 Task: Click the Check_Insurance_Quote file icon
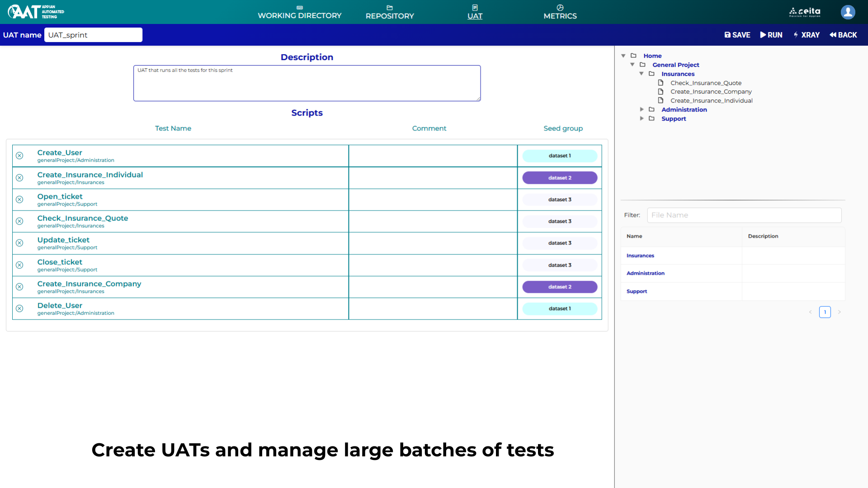pyautogui.click(x=660, y=83)
